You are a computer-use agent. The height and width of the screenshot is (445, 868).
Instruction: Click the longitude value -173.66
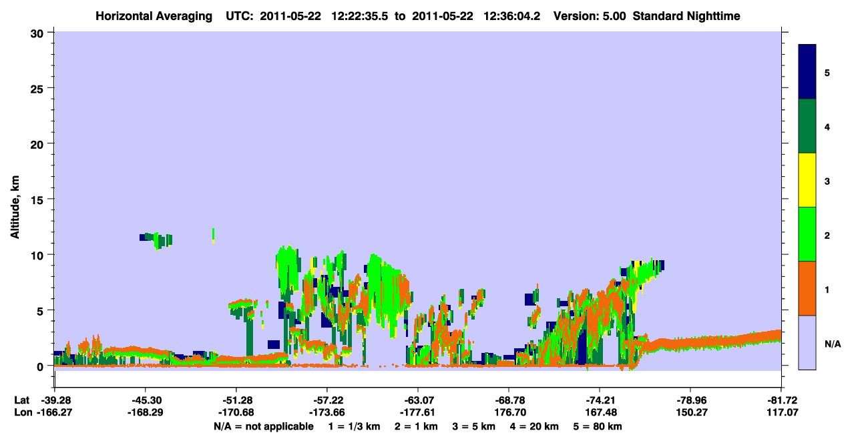[x=327, y=413]
